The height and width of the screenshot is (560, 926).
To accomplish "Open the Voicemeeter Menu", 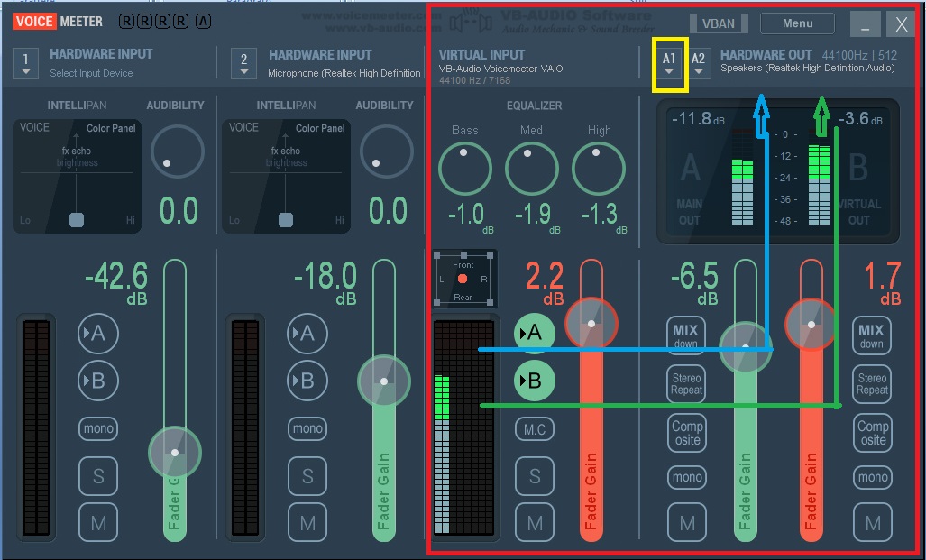I will tap(797, 23).
